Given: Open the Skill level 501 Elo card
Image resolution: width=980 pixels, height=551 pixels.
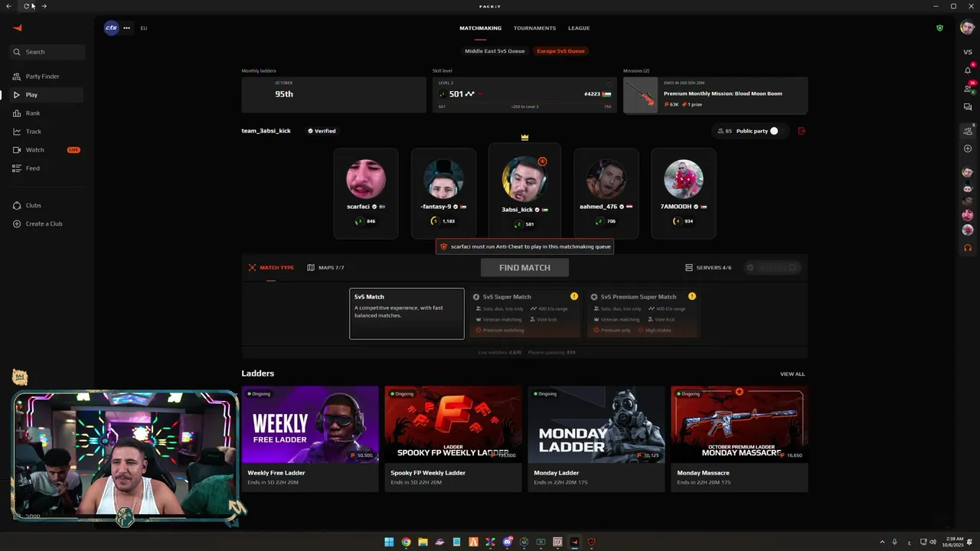Looking at the screenshot, I should point(524,95).
